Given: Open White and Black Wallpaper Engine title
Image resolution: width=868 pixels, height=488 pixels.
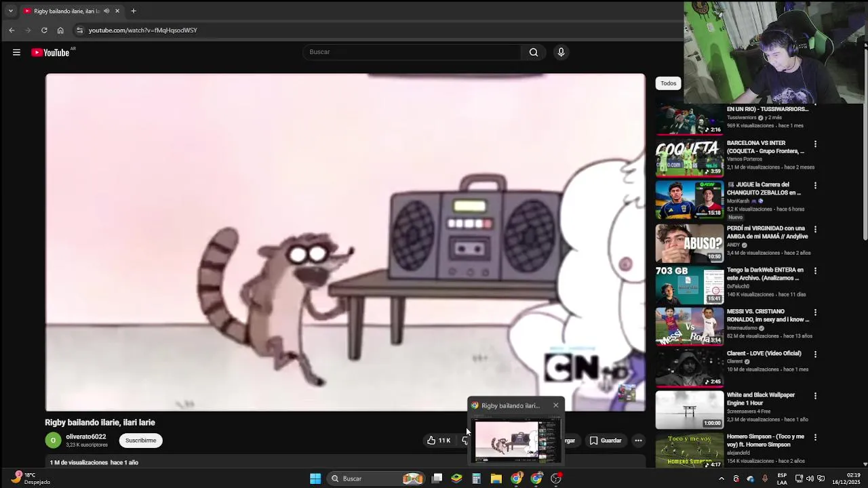Looking at the screenshot, I should pos(760,399).
